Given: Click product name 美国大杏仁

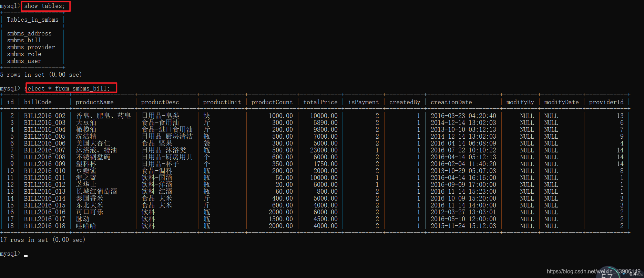Looking at the screenshot, I should pyautogui.click(x=93, y=143).
